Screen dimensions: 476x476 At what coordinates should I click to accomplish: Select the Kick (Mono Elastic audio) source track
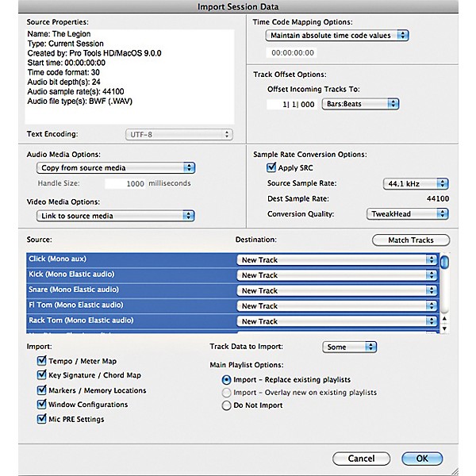127,275
